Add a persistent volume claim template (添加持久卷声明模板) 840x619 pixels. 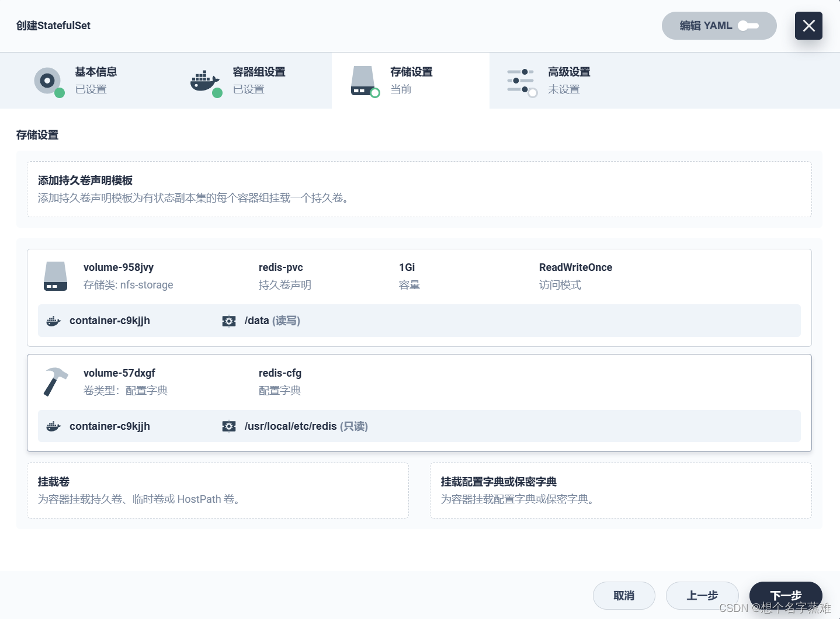tap(419, 189)
